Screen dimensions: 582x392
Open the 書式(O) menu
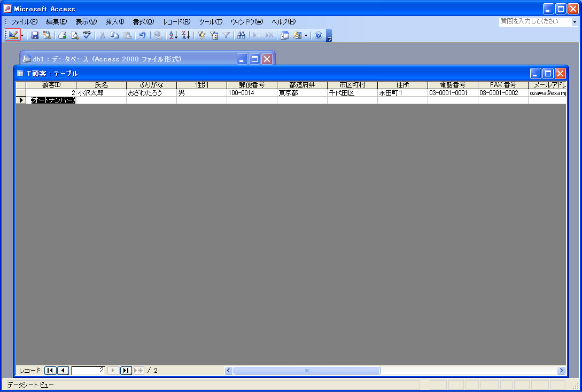(143, 22)
